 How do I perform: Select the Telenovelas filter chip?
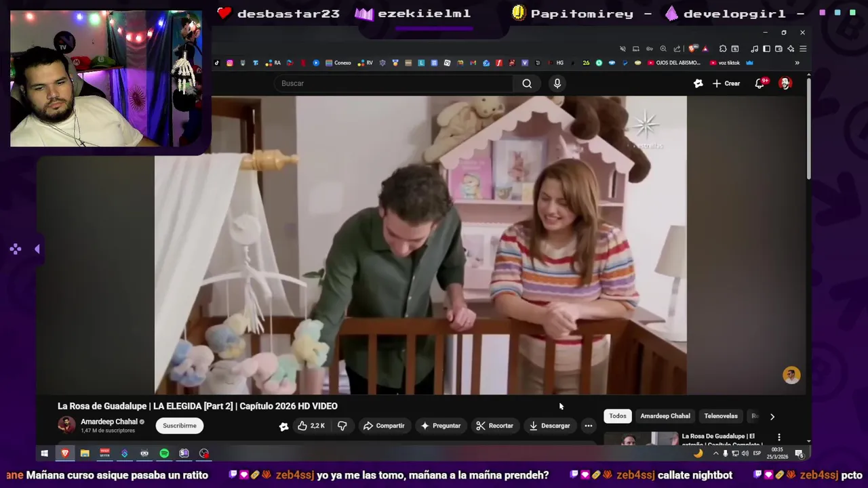[x=721, y=416]
